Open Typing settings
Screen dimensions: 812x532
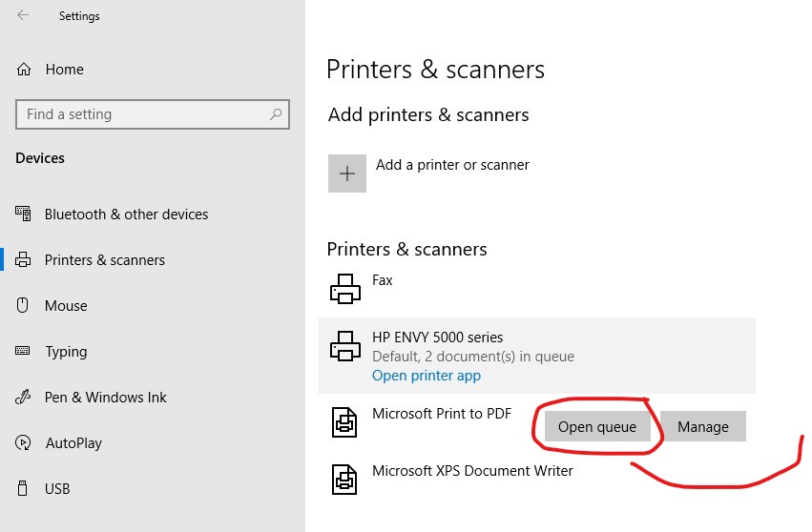pos(66,352)
